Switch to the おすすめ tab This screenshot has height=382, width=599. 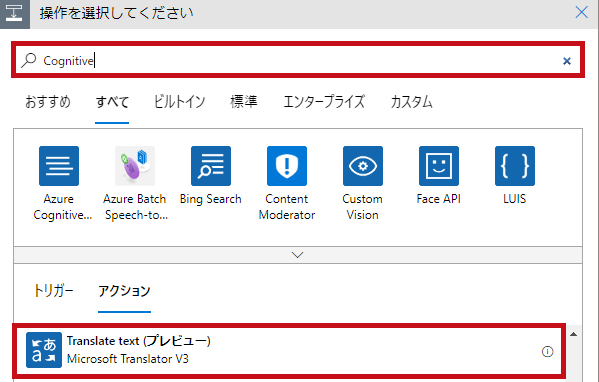[48, 102]
